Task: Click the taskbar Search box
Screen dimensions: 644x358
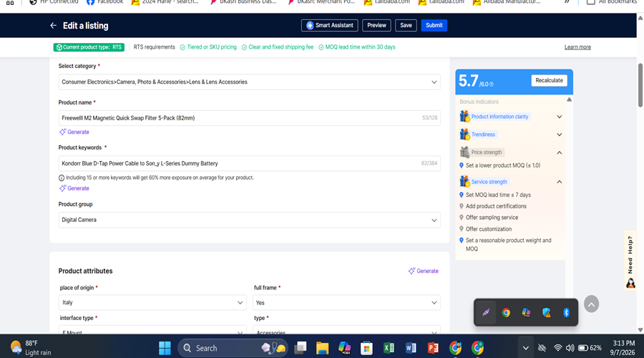Action: coord(234,348)
